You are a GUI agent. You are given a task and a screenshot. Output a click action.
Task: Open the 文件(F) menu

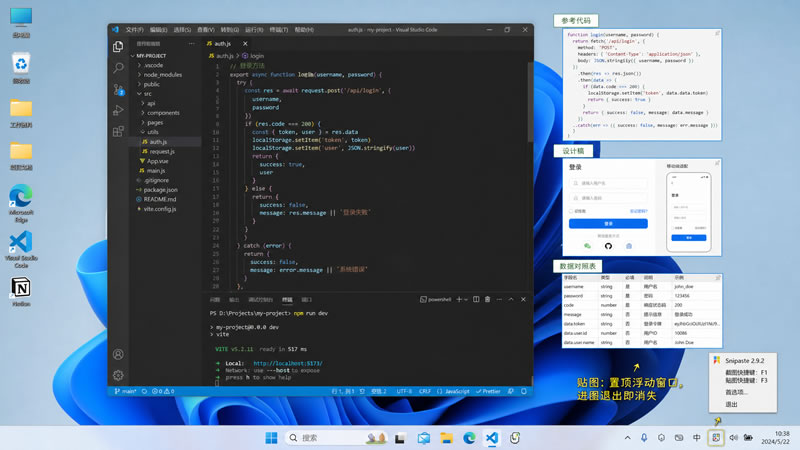[134, 30]
